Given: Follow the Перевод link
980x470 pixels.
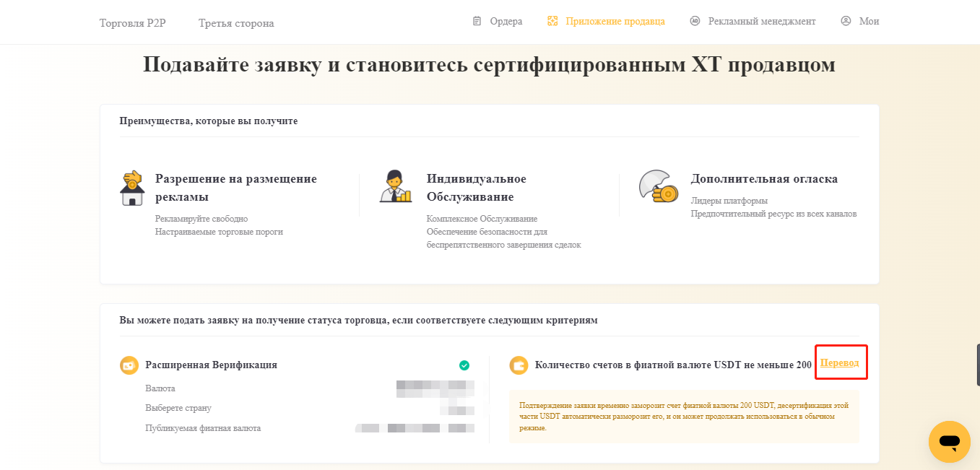Looking at the screenshot, I should tap(839, 363).
